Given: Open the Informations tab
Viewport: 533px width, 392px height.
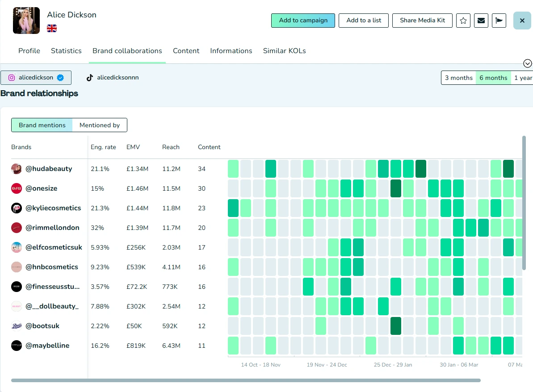Looking at the screenshot, I should click(x=231, y=50).
